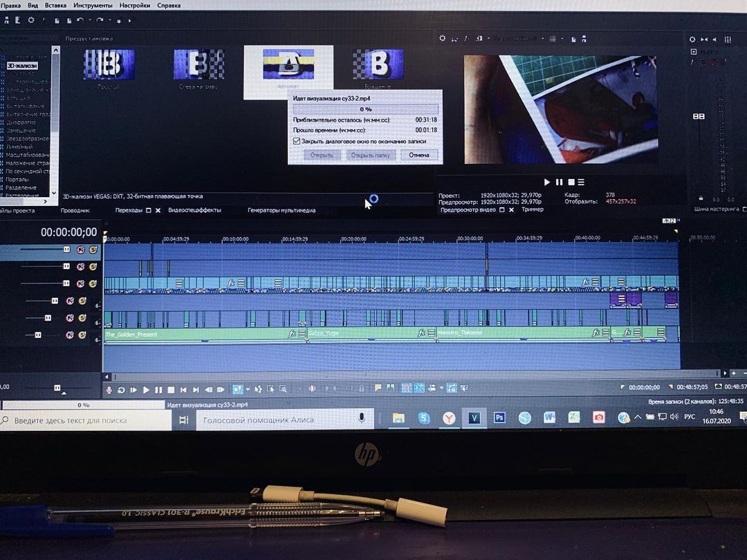Image resolution: width=747 pixels, height=560 pixels.
Task: Copy snapshot to clipboard icon
Action: 573,39
